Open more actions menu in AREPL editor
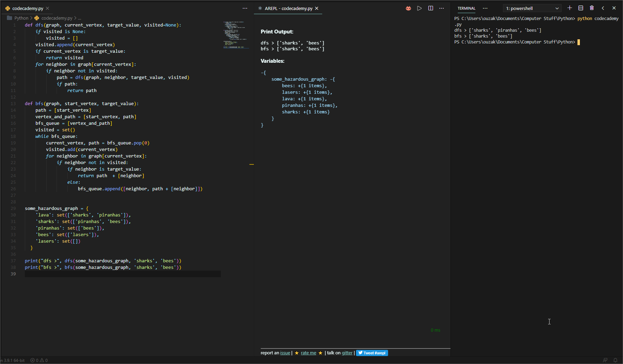Image resolution: width=623 pixels, height=364 pixels. 442,8
